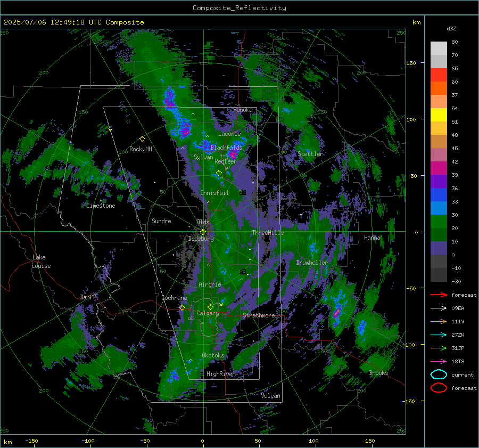Click the orange 111V arrow icon
This screenshot has width=479, height=448.
click(x=439, y=321)
